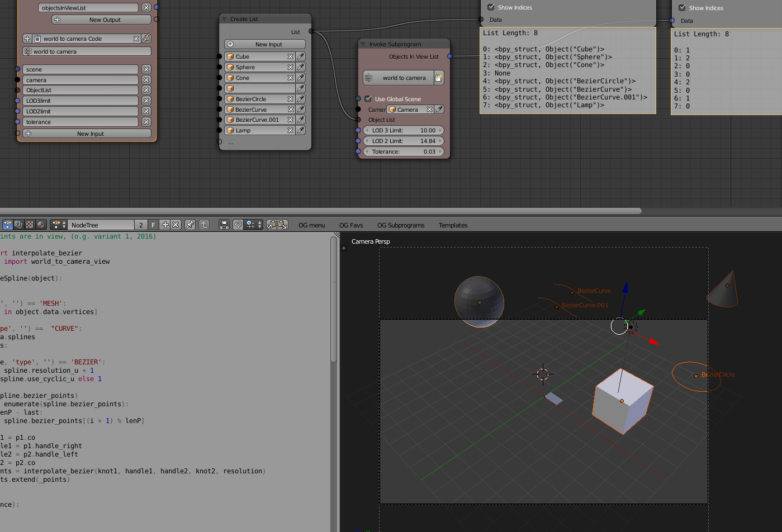This screenshot has height=532, width=782.
Task: Copy selected nodes to clipboard
Action: [272, 225]
